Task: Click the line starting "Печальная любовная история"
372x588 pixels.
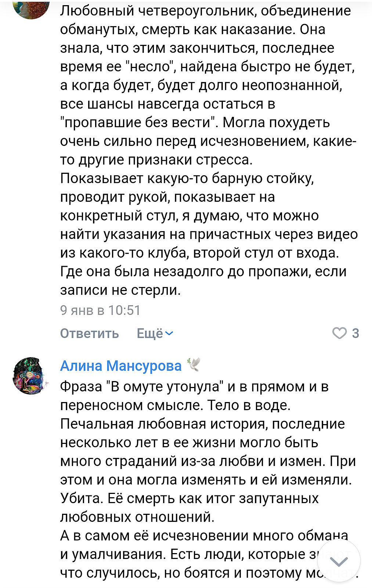Action: [x=202, y=424]
